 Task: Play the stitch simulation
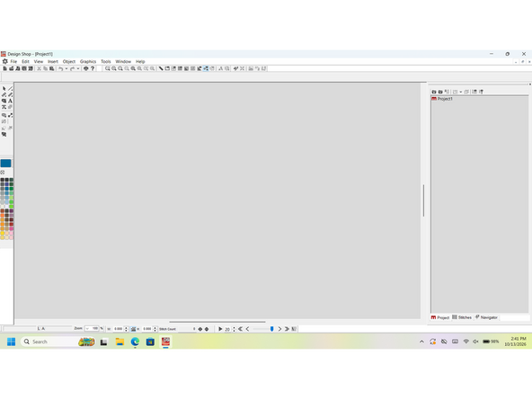pos(220,329)
